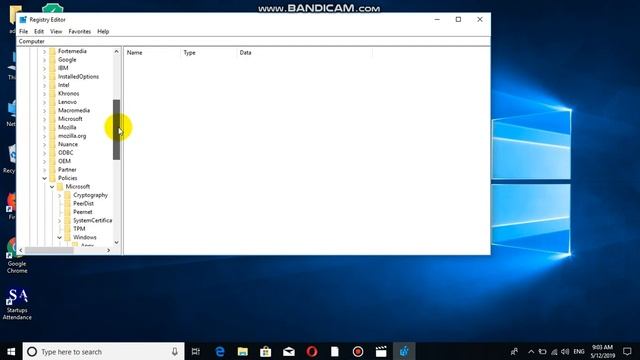Launch Opera browser from taskbar
Viewport: 640px width, 360px height.
[x=312, y=351]
